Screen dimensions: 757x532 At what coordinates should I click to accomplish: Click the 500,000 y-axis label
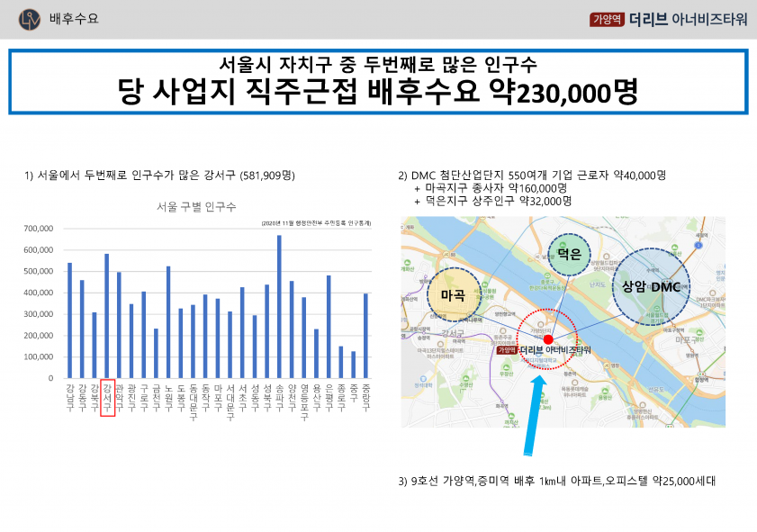pyautogui.click(x=39, y=271)
